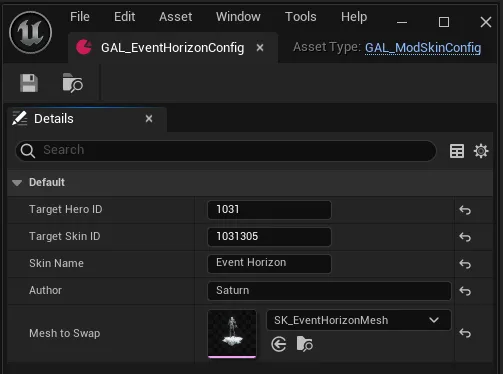Click the Mesh to Swap label

[x=65, y=333]
